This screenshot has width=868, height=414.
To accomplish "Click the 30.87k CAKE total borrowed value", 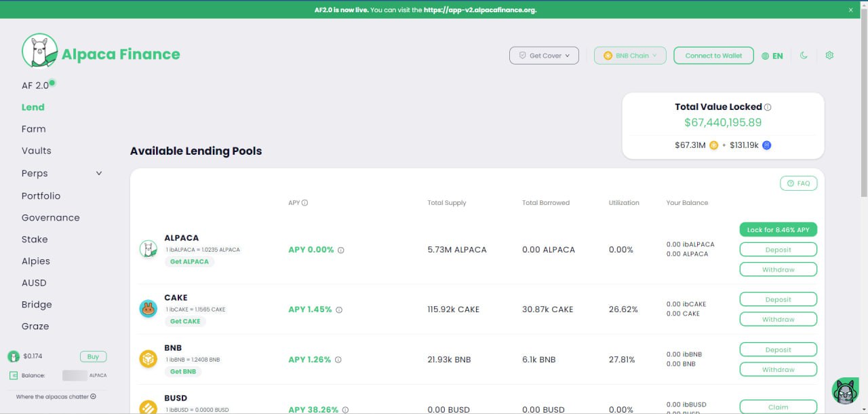I will coord(547,309).
